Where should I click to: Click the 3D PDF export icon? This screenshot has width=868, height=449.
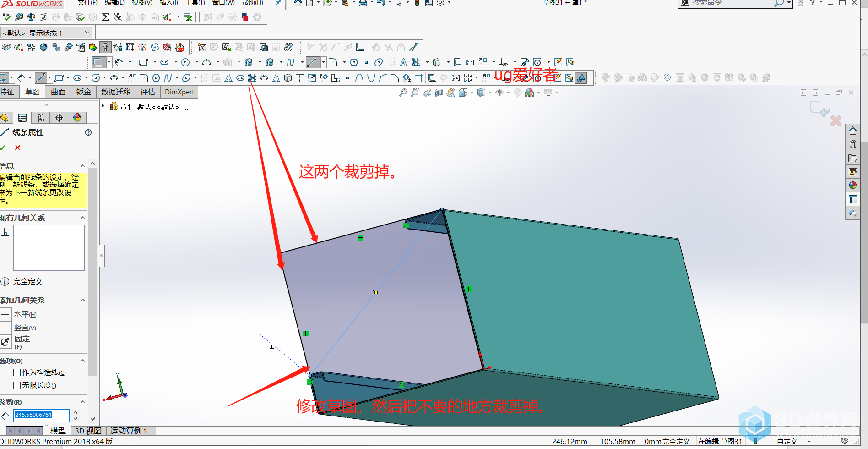click(x=180, y=47)
